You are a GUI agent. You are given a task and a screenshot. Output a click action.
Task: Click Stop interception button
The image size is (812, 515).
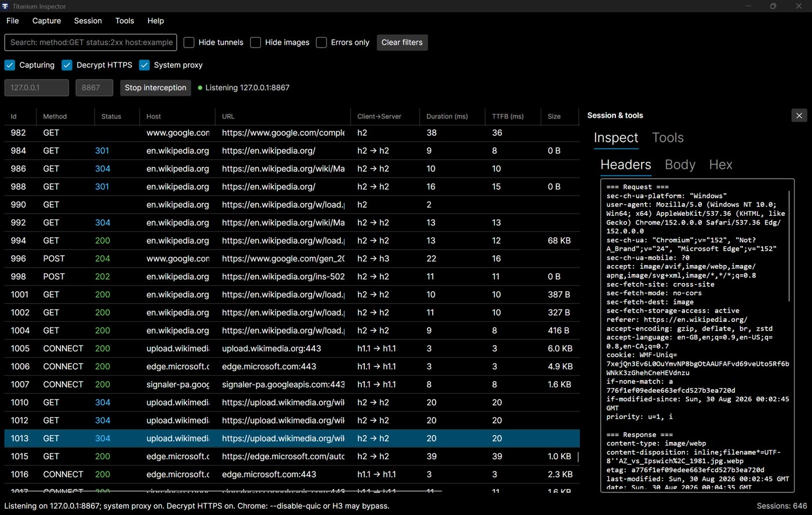pyautogui.click(x=155, y=88)
